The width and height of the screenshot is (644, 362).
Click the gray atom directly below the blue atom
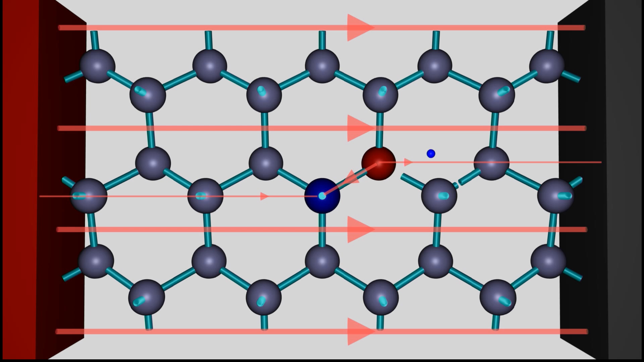tap(322, 261)
